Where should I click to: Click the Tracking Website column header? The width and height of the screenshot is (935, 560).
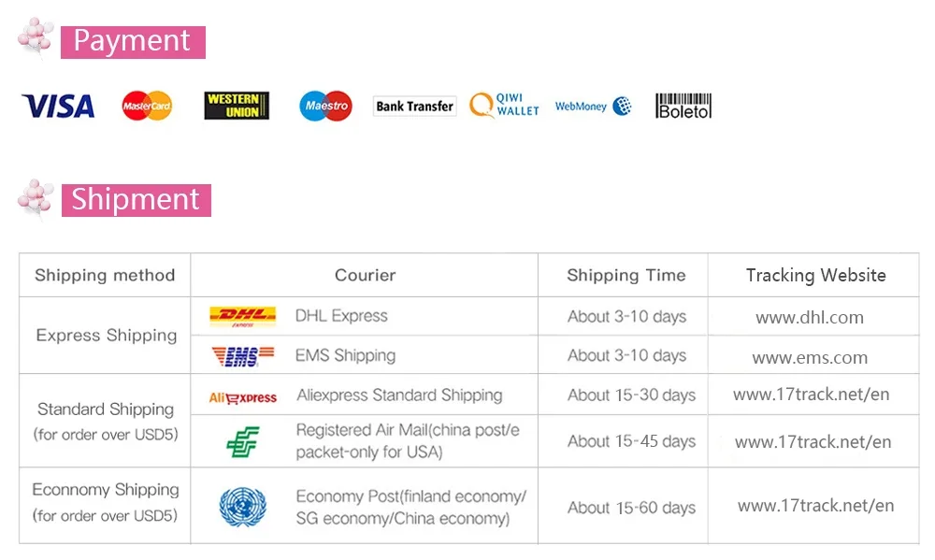tap(815, 275)
